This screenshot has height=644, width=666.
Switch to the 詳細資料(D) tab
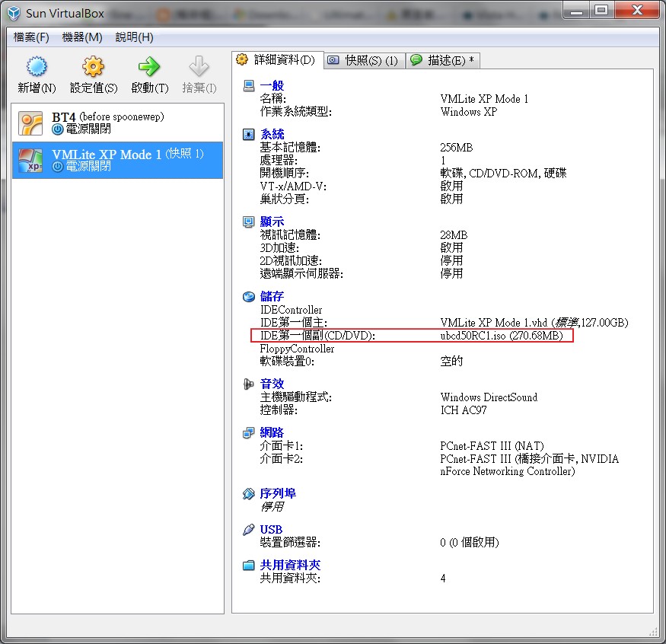(x=277, y=60)
